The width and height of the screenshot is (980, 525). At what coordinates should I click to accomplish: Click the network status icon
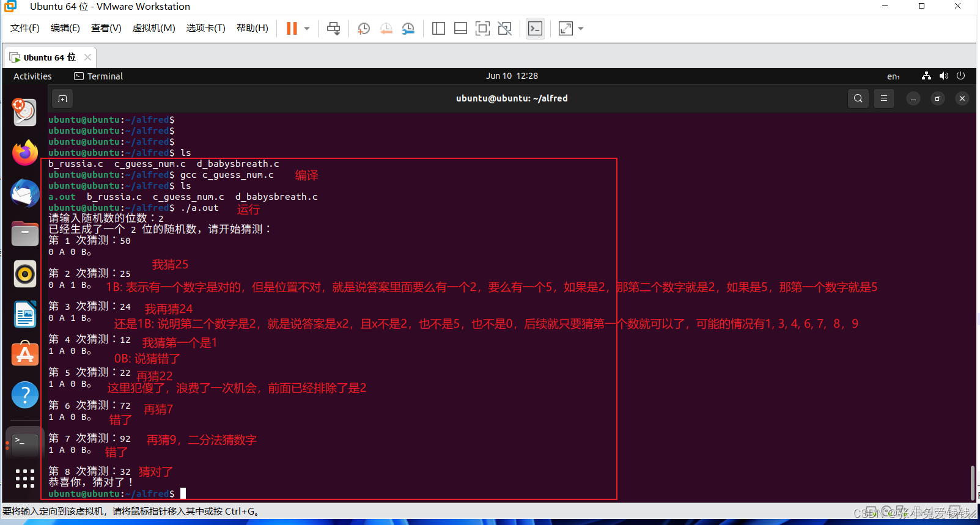point(926,76)
